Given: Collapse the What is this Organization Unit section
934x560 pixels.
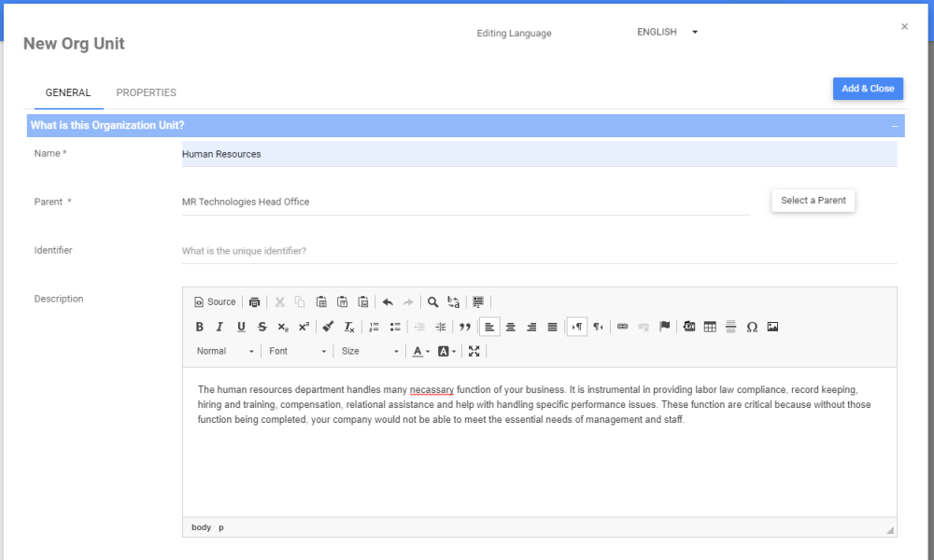Looking at the screenshot, I should click(x=894, y=126).
